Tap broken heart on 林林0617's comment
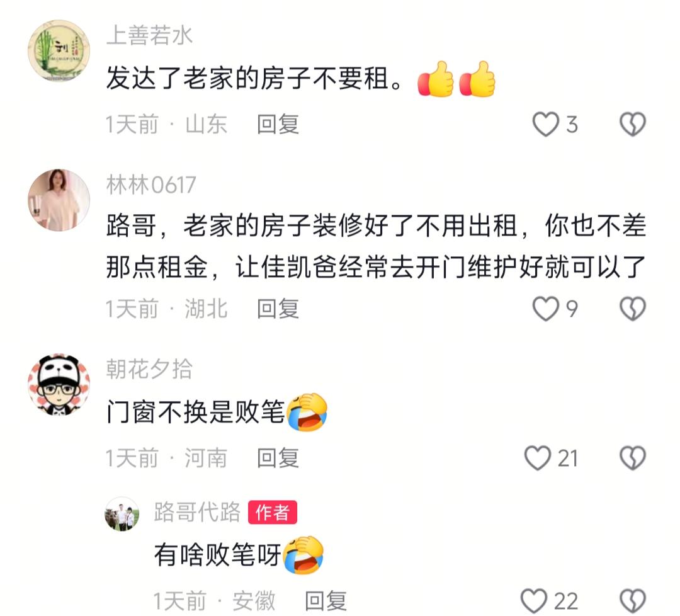The image size is (680, 616). coord(633,309)
